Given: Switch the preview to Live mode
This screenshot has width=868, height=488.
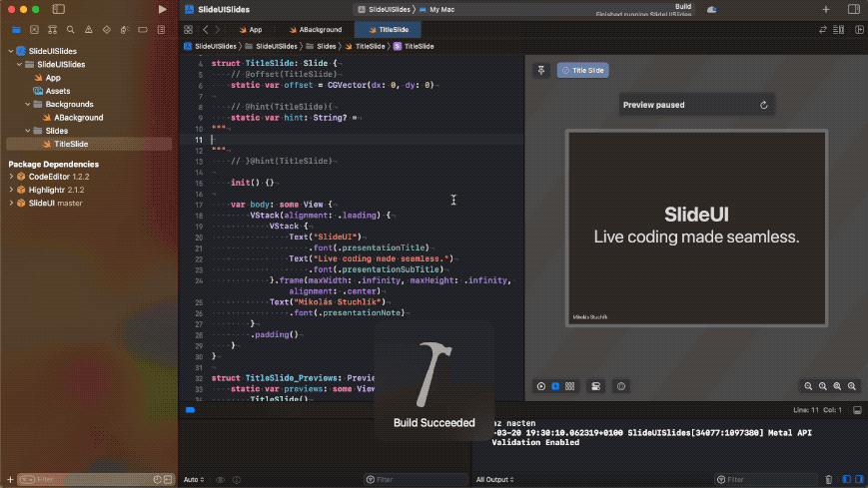Looking at the screenshot, I should tap(540, 387).
